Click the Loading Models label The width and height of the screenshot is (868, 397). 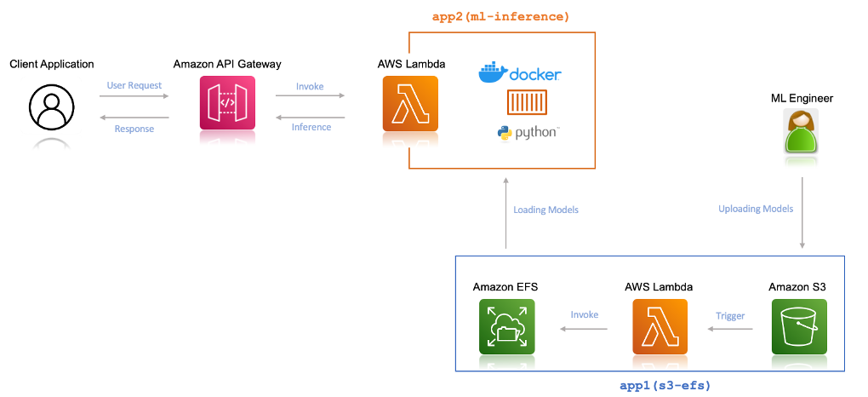(x=545, y=210)
